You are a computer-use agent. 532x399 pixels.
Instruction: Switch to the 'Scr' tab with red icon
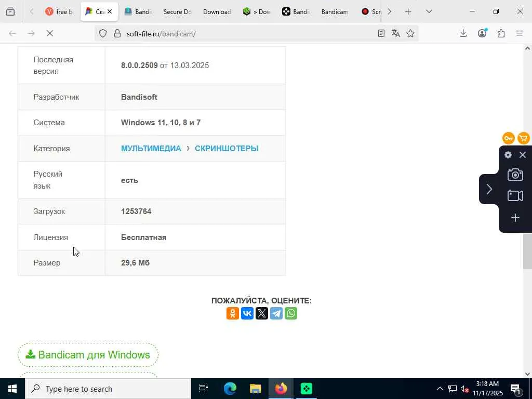coord(371,11)
